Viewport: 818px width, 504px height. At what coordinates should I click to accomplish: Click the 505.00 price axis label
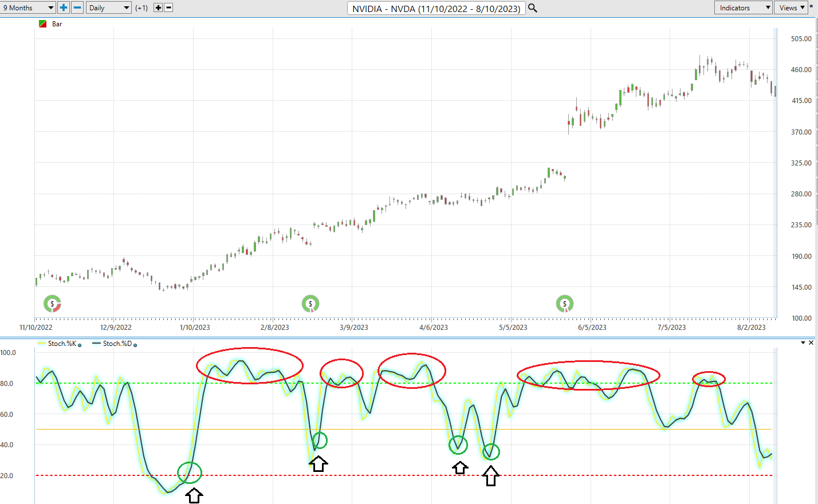(x=801, y=39)
